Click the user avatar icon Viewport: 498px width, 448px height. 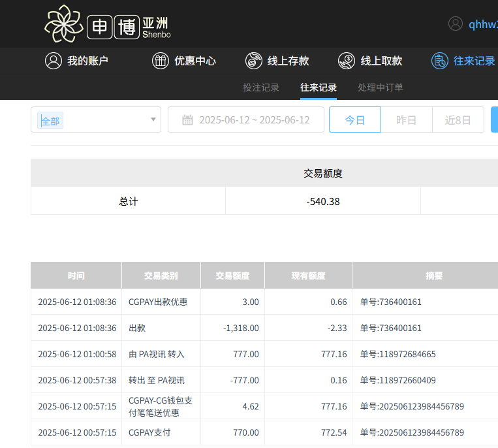click(x=455, y=24)
